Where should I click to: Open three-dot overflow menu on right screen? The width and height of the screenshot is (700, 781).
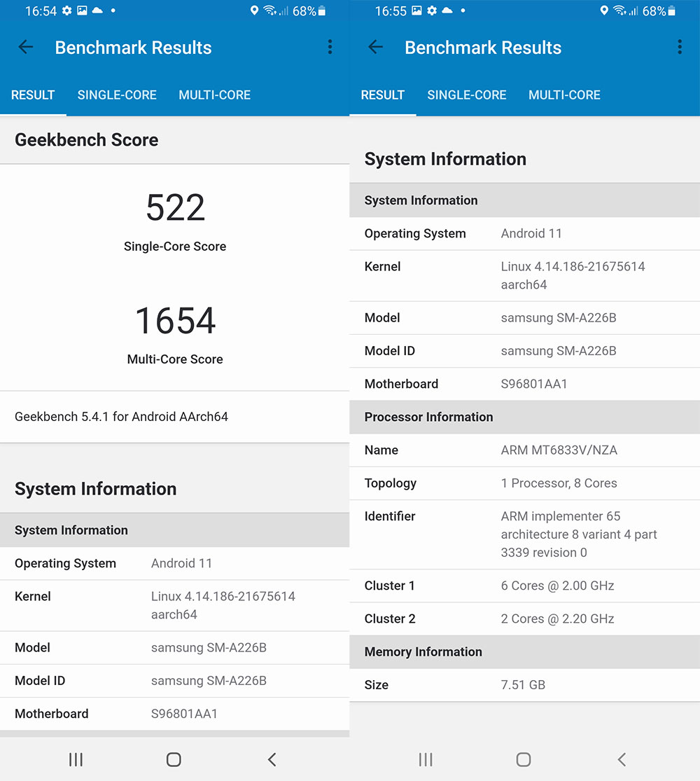coord(679,48)
